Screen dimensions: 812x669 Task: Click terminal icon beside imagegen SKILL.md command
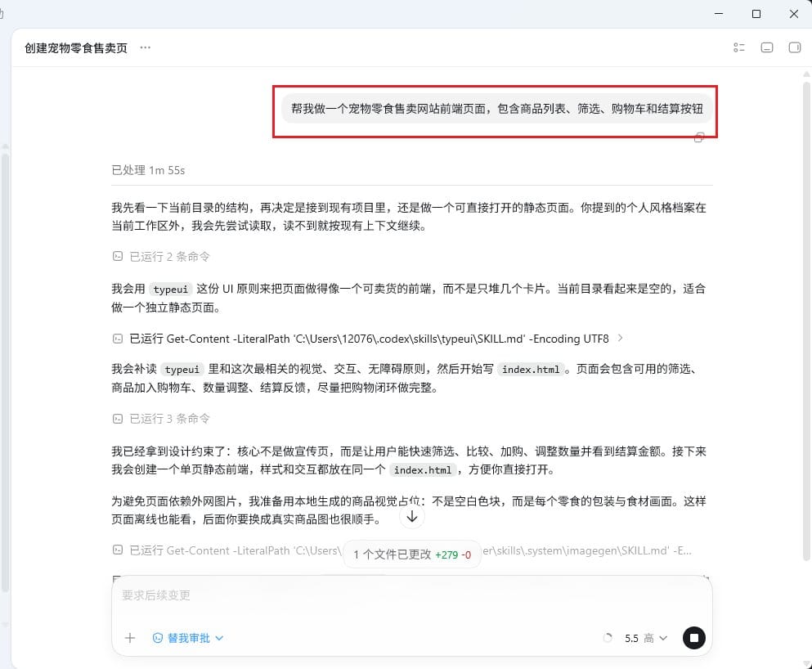click(x=118, y=550)
